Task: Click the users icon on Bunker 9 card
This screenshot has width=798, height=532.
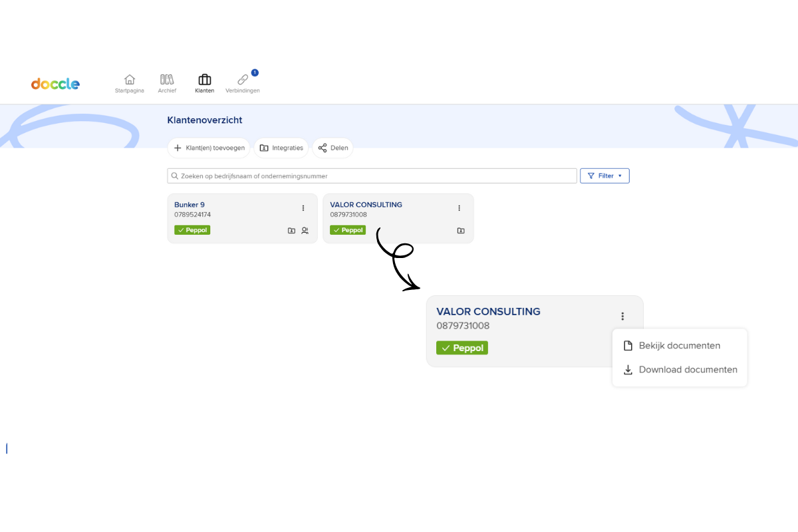Action: [305, 231]
